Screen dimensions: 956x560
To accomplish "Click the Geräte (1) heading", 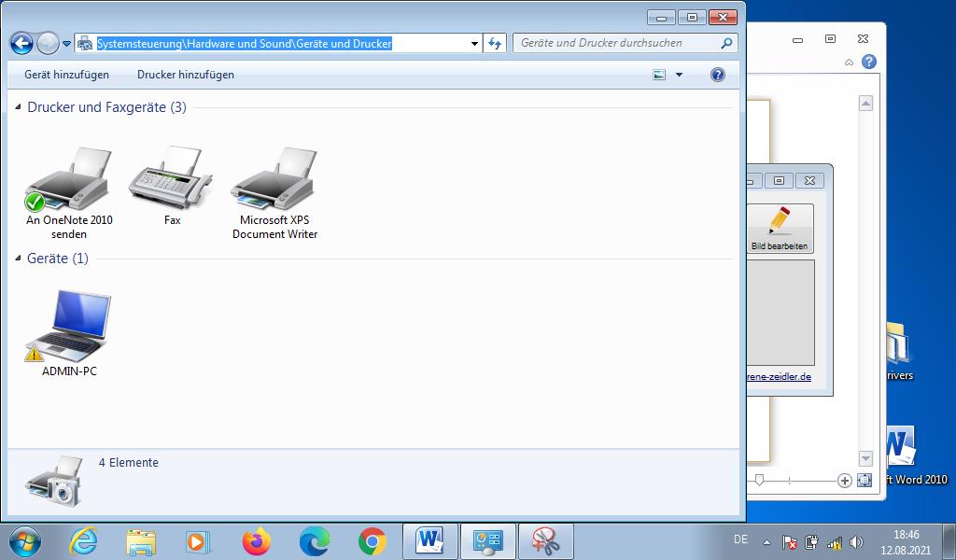I will (58, 259).
